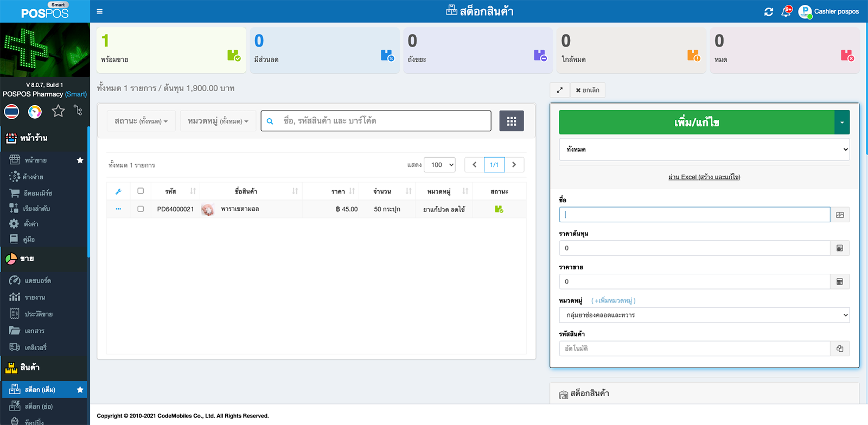868x425 pixels.
Task: Toggle favorite star next to หน้าขาย
Action: coord(80,160)
